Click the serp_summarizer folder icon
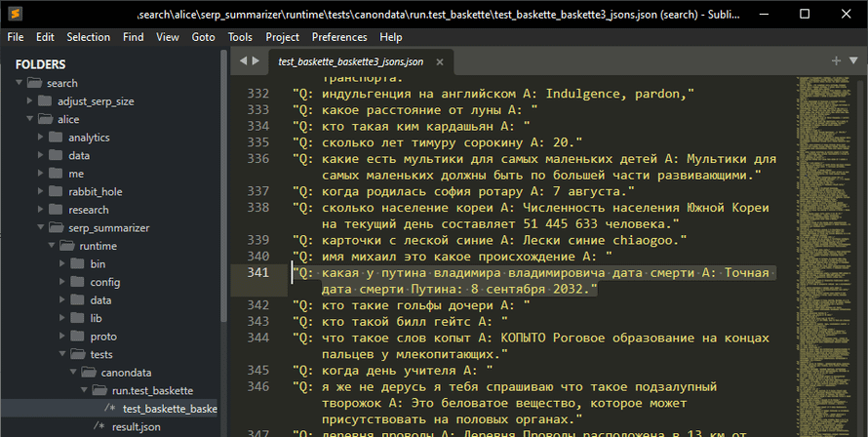868x437 pixels. point(57,227)
